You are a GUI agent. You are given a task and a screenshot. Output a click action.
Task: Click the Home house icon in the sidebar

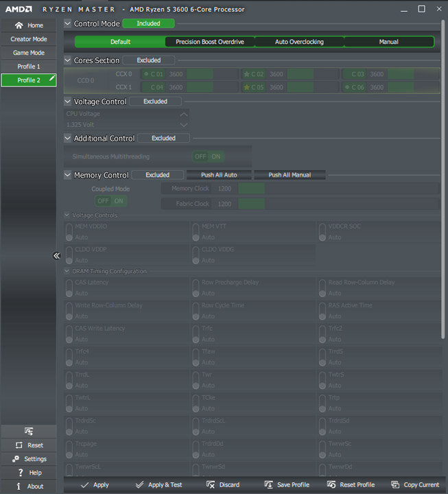19,25
